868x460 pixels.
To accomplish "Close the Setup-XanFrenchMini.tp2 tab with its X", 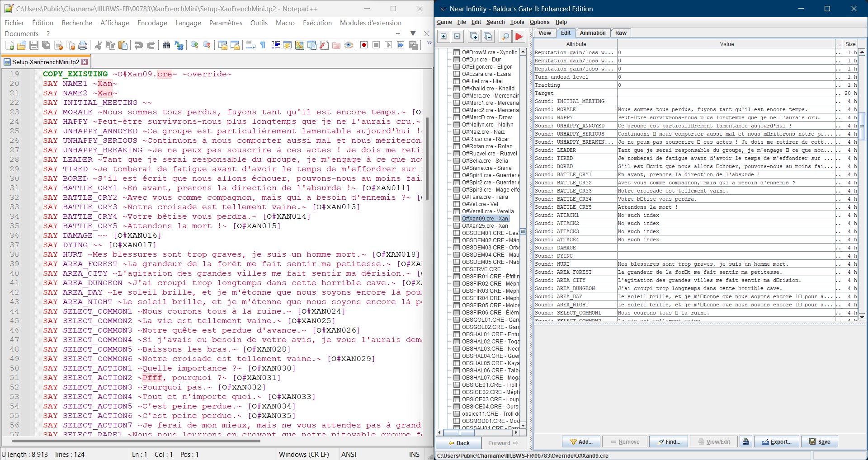I will click(x=85, y=62).
